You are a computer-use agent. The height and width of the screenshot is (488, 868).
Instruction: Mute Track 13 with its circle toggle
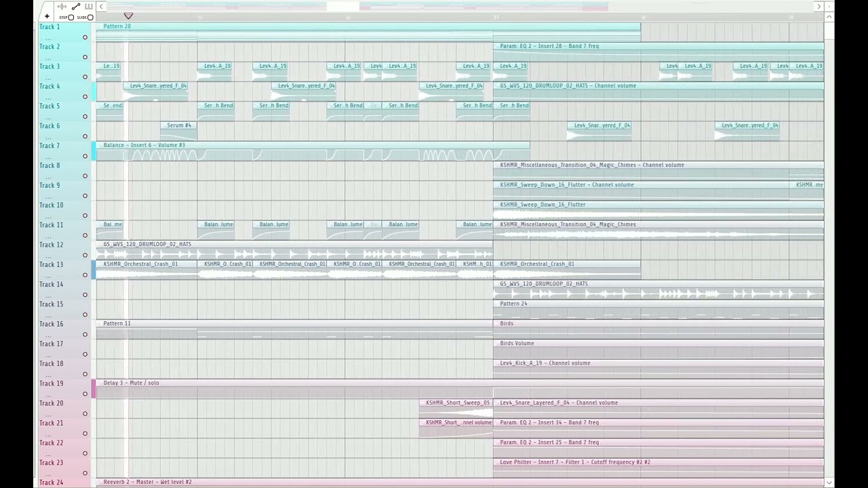[85, 274]
